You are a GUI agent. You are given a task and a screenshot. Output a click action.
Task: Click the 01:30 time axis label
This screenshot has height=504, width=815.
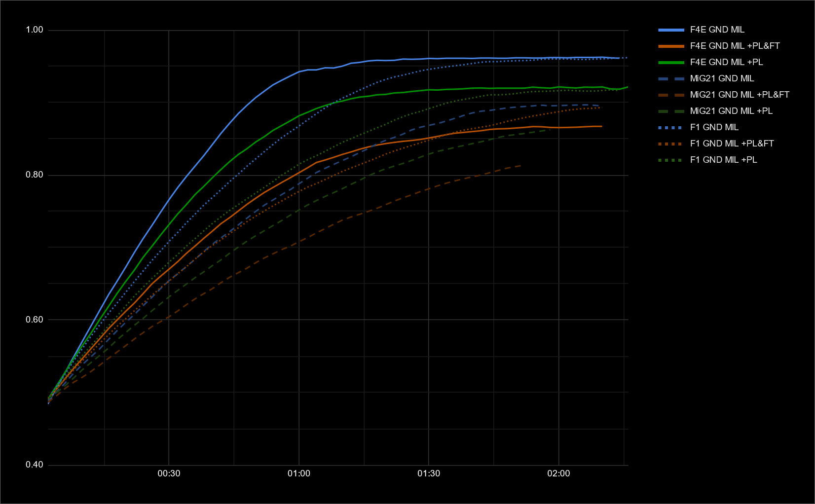click(429, 473)
